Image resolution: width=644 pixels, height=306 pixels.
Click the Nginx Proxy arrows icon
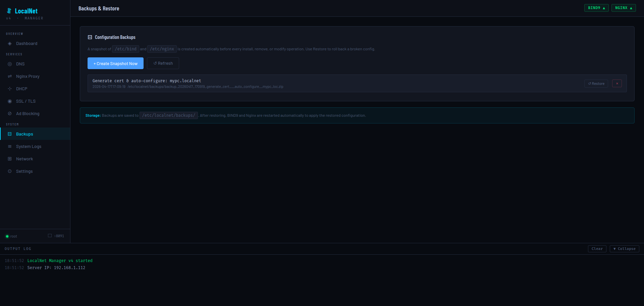coord(10,76)
